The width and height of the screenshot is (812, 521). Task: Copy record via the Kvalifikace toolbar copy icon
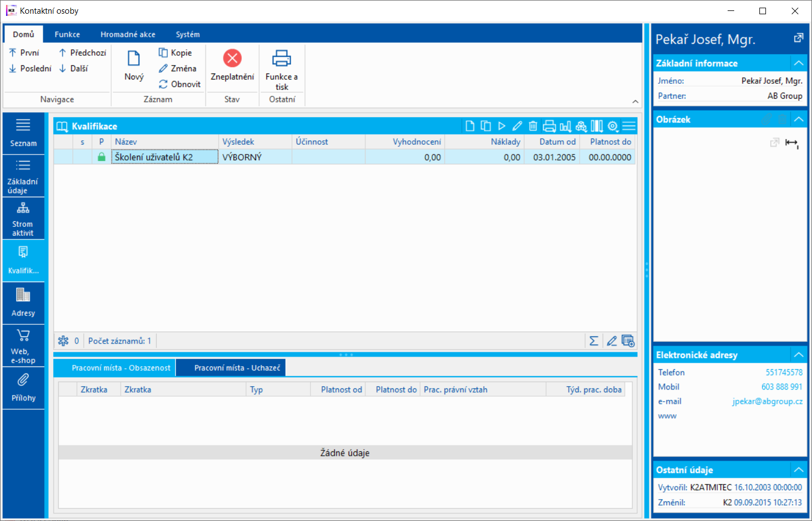tap(486, 126)
